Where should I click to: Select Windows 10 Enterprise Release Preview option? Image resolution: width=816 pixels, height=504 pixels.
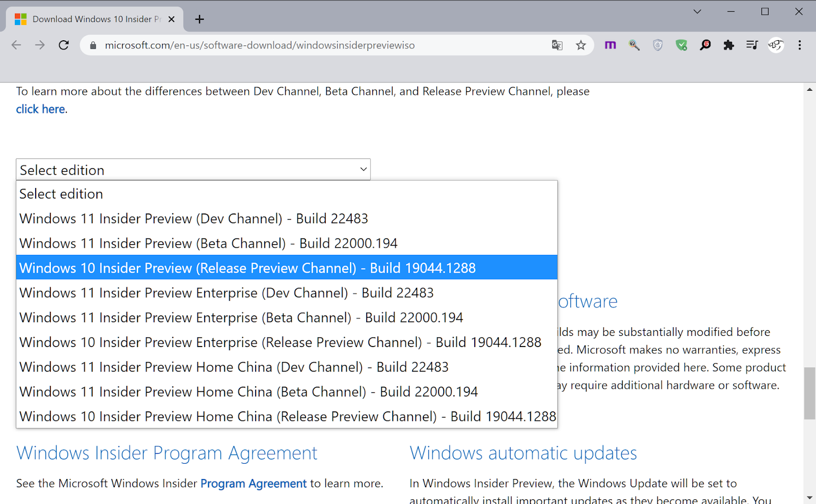[287, 342]
